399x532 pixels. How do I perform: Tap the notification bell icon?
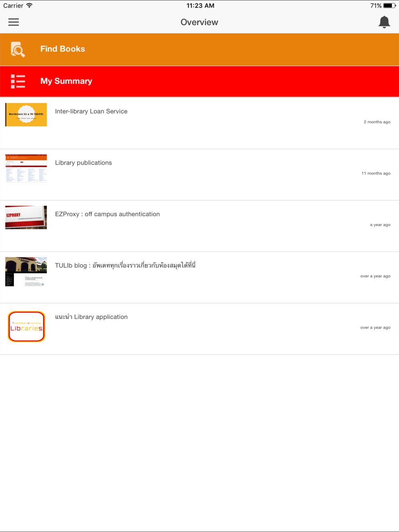pyautogui.click(x=384, y=22)
